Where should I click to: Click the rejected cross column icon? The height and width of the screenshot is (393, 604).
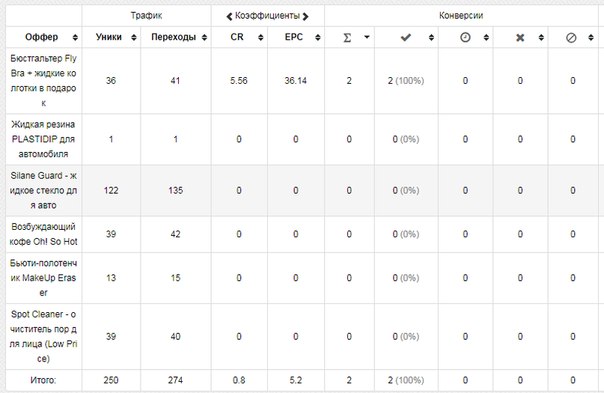click(520, 37)
